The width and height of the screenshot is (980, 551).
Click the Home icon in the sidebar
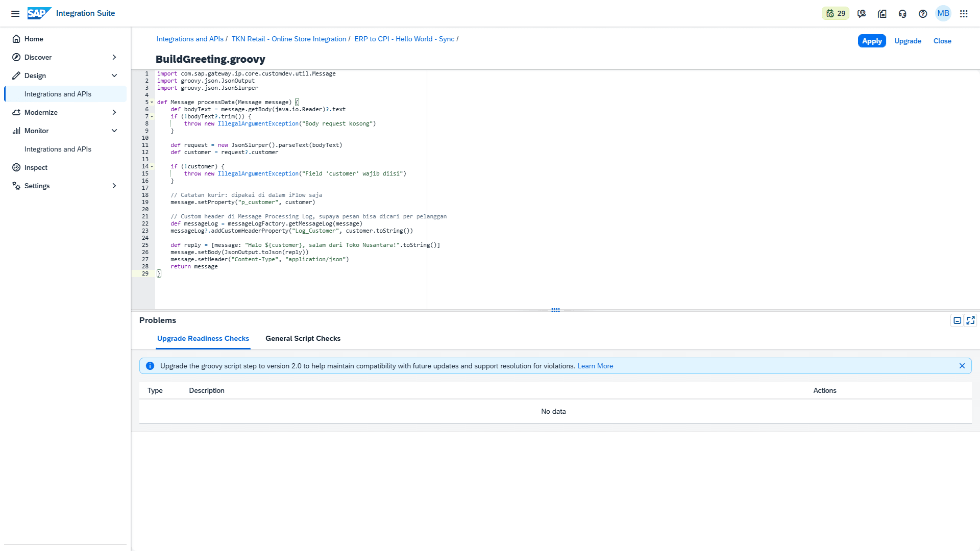(16, 39)
